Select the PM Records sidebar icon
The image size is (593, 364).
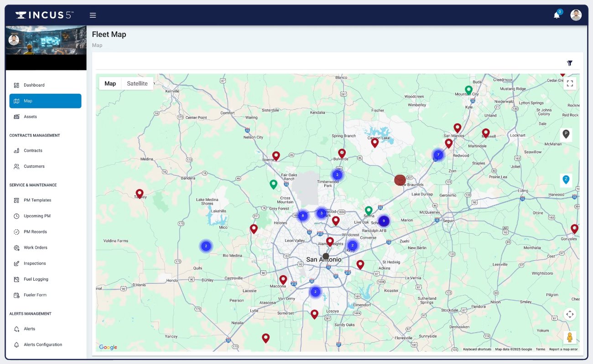tap(17, 231)
